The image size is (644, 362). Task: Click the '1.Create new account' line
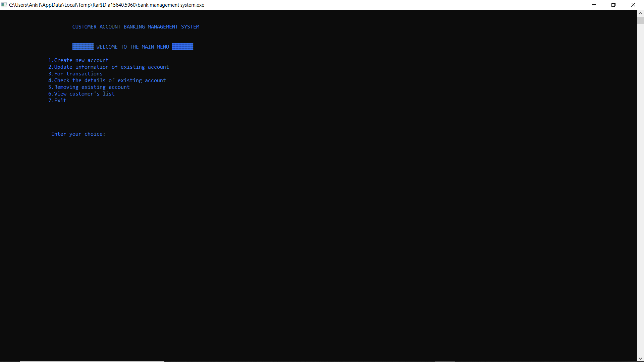pos(78,60)
